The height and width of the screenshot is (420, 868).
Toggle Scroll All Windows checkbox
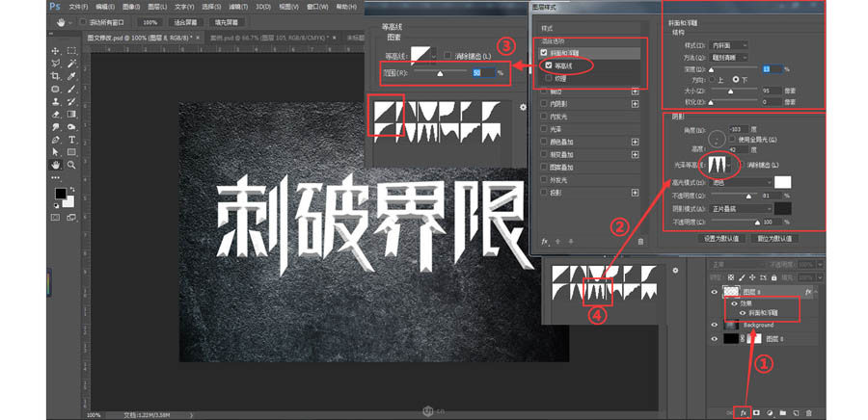[83, 23]
